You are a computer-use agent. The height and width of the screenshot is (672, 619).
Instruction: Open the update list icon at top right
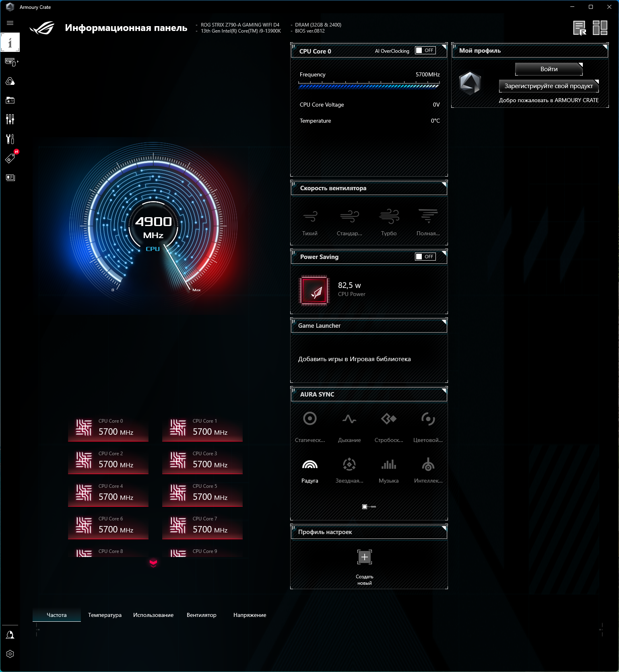point(580,28)
